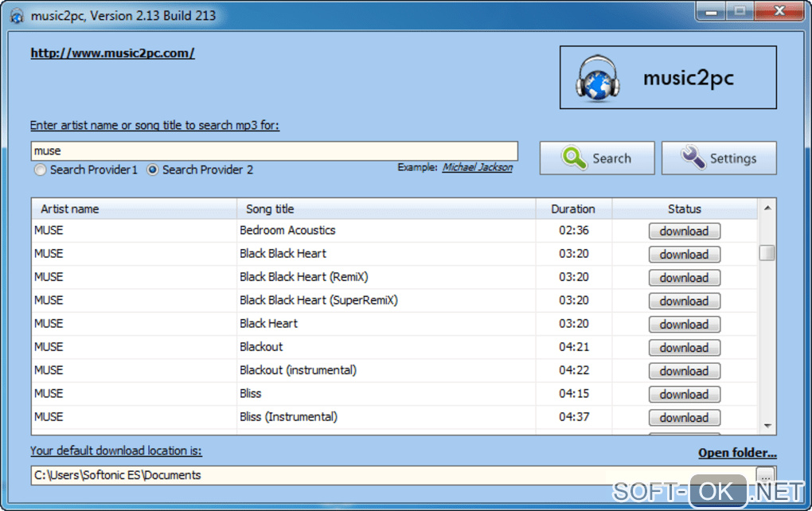Click the 04:37 duration cell
812x511 pixels.
point(574,417)
